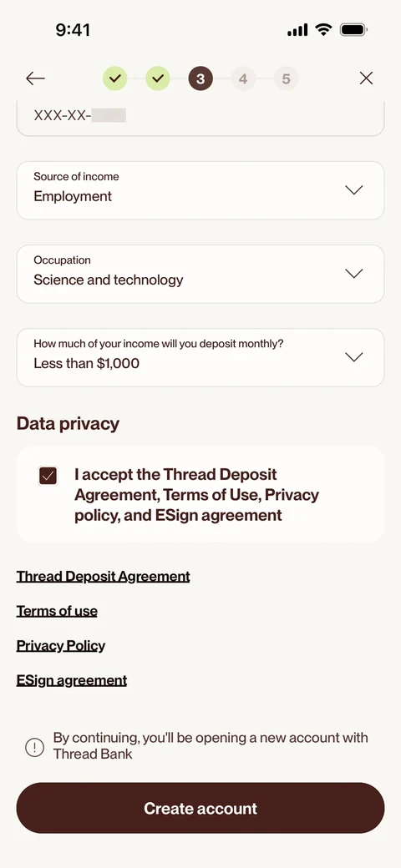
Task: View the Terms of use link
Action: point(57,611)
